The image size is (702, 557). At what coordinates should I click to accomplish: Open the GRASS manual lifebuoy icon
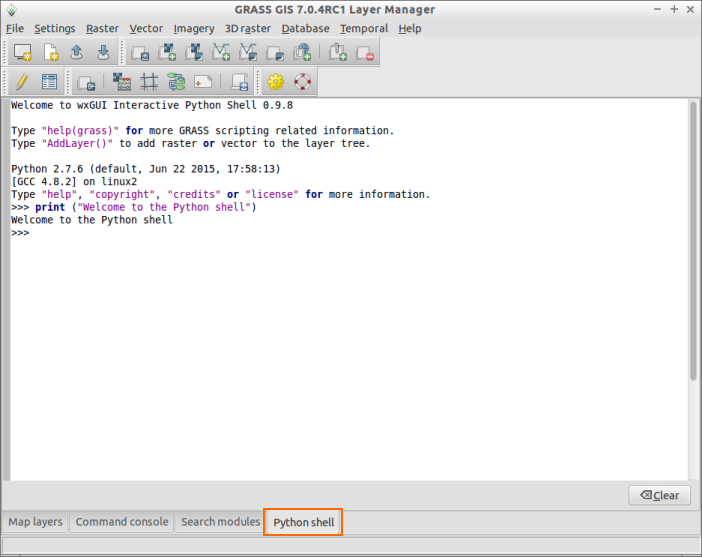[x=303, y=82]
